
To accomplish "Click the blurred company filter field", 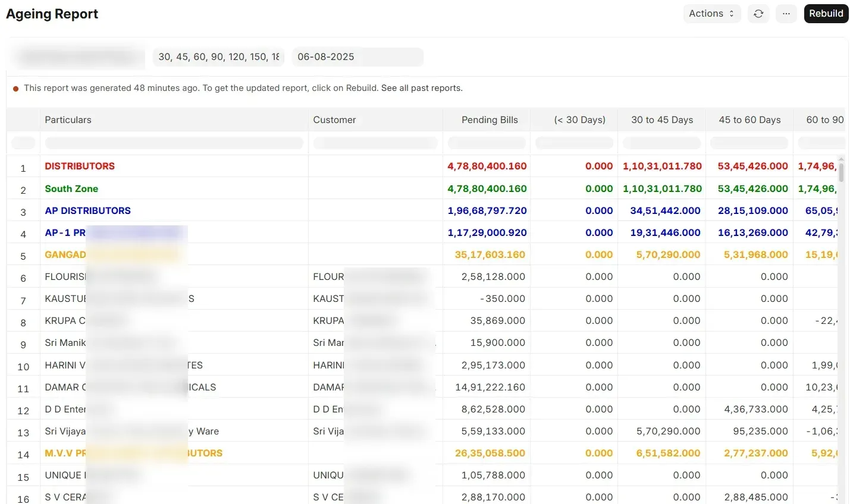I will (79, 57).
